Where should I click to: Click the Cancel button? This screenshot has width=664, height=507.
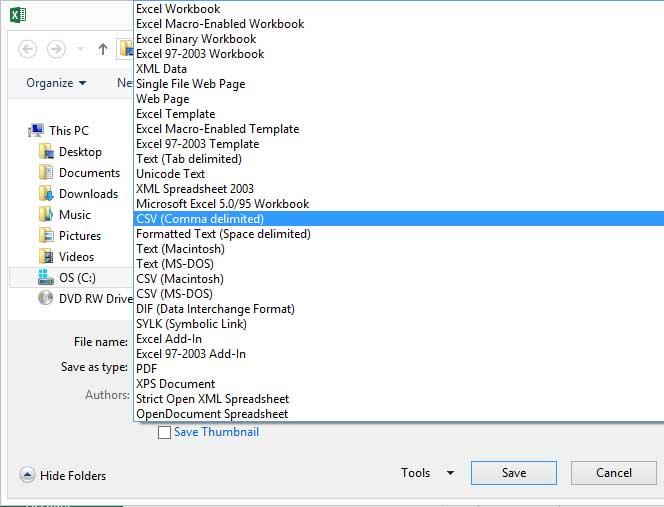click(614, 473)
